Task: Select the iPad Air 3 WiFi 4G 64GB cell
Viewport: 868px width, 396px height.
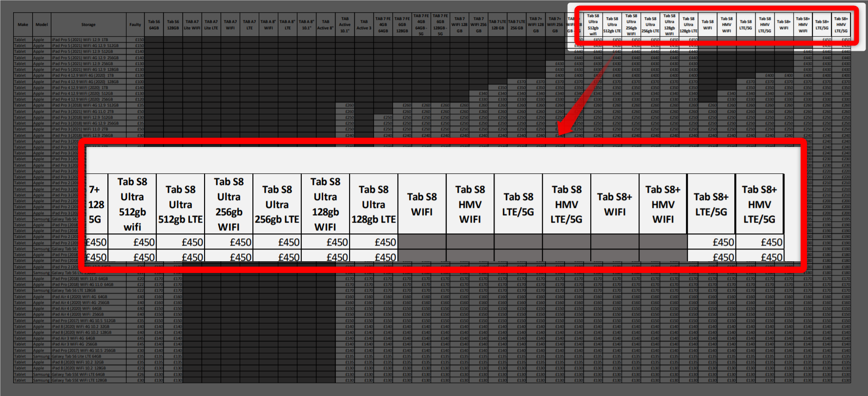Action: [x=74, y=338]
